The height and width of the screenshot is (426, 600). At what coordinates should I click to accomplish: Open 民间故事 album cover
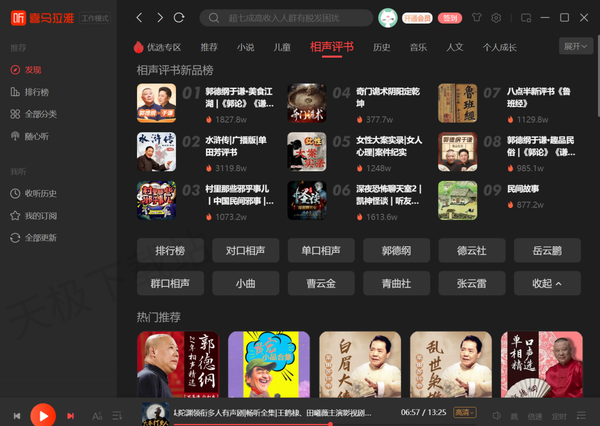coord(458,200)
